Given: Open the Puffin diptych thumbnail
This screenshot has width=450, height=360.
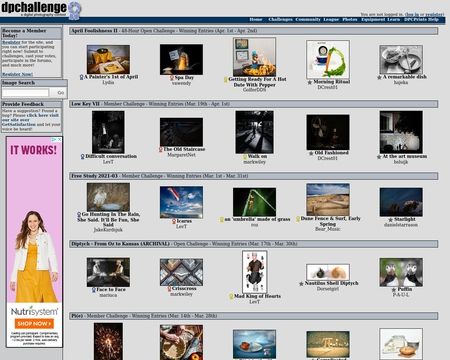Looking at the screenshot, I should (401, 272).
